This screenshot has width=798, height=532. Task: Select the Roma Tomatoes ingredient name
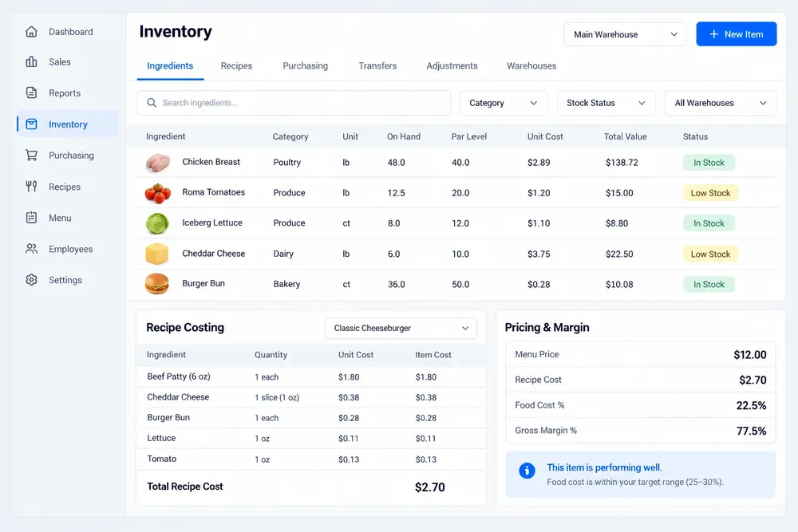point(213,191)
